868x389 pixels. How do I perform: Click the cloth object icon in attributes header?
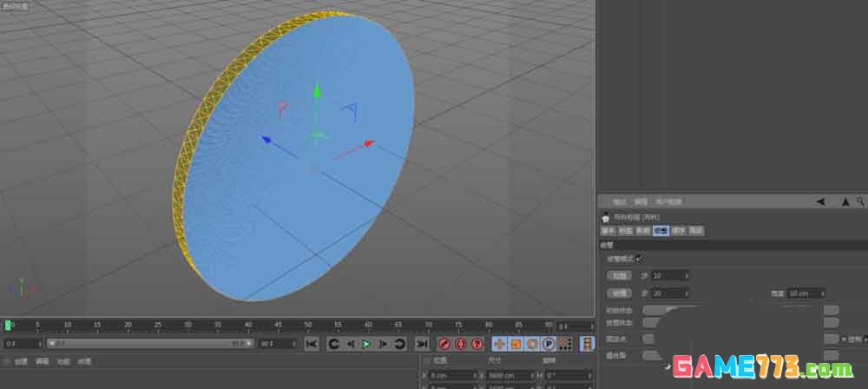(x=605, y=217)
